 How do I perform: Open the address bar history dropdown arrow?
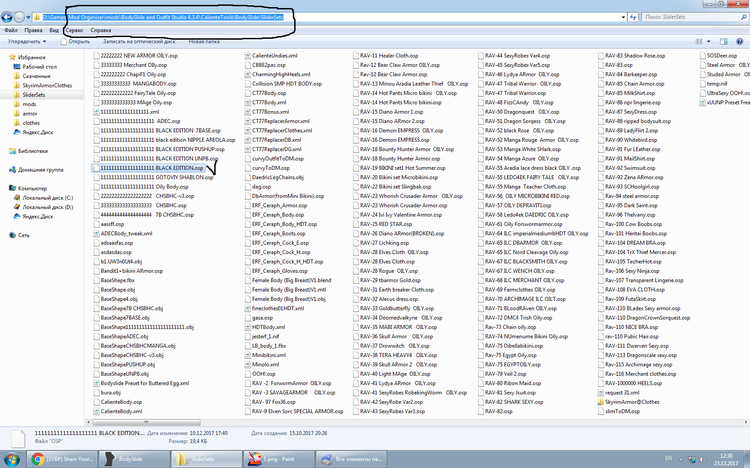(x=623, y=17)
